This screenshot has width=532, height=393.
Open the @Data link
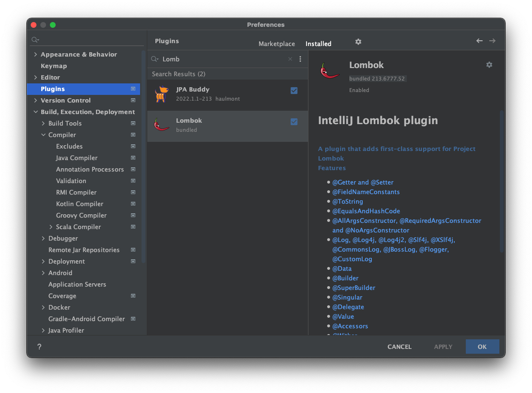342,268
